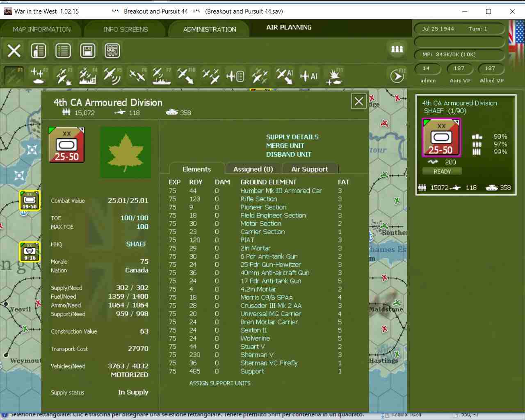525x420 pixels.
Task: Select the F2 ground support air icon
Action: tap(39, 76)
